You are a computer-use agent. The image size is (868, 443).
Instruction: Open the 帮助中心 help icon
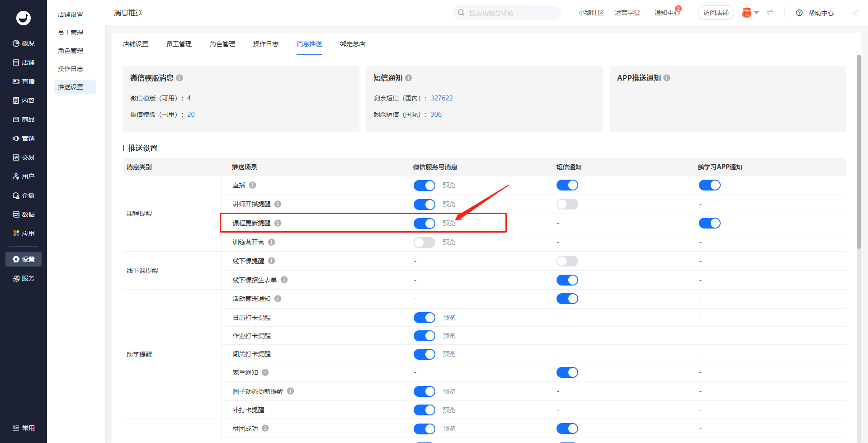pyautogui.click(x=799, y=13)
